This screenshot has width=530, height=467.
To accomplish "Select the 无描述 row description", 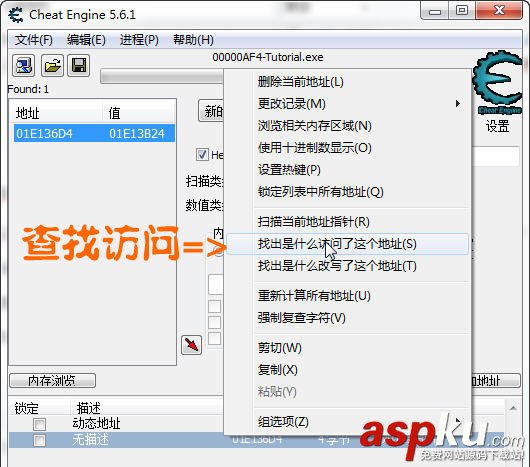I will pyautogui.click(x=91, y=440).
